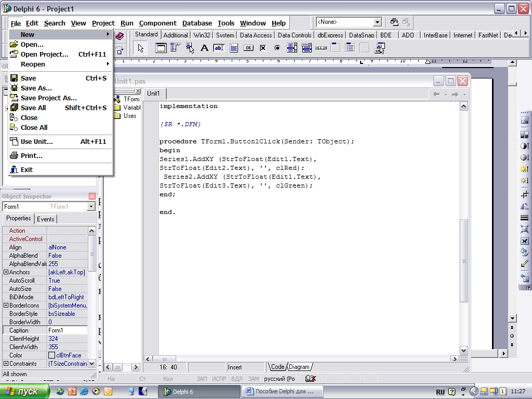The image size is (532, 399).
Task: Select the Button (OK) component icon
Action: click(x=248, y=48)
